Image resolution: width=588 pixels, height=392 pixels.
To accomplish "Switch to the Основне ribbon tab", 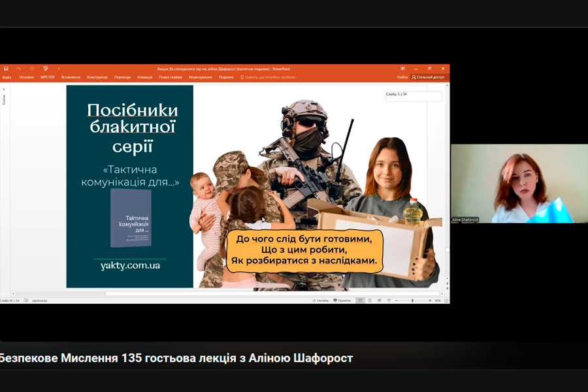I will 26,77.
